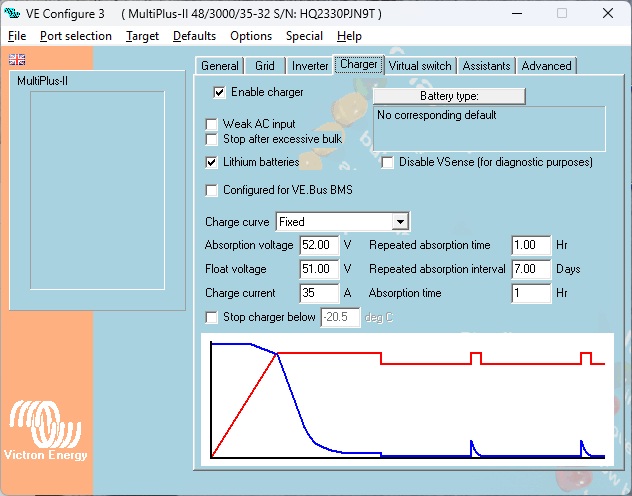The width and height of the screenshot is (632, 496).
Task: Click the Stop charger below temperature field
Action: pyautogui.click(x=340, y=318)
